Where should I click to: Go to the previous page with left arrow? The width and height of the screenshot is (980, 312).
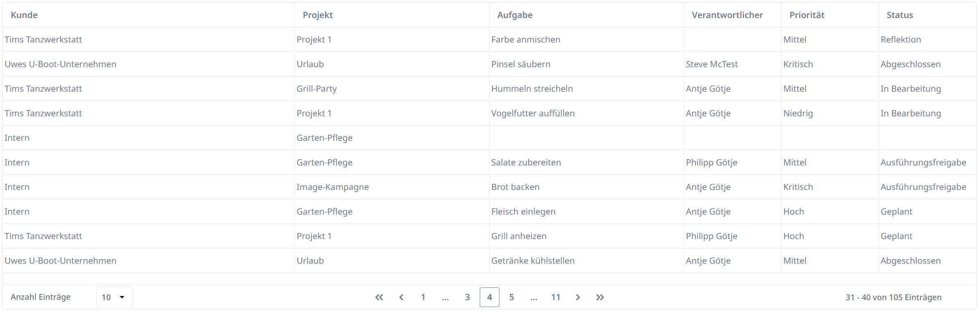[402, 297]
